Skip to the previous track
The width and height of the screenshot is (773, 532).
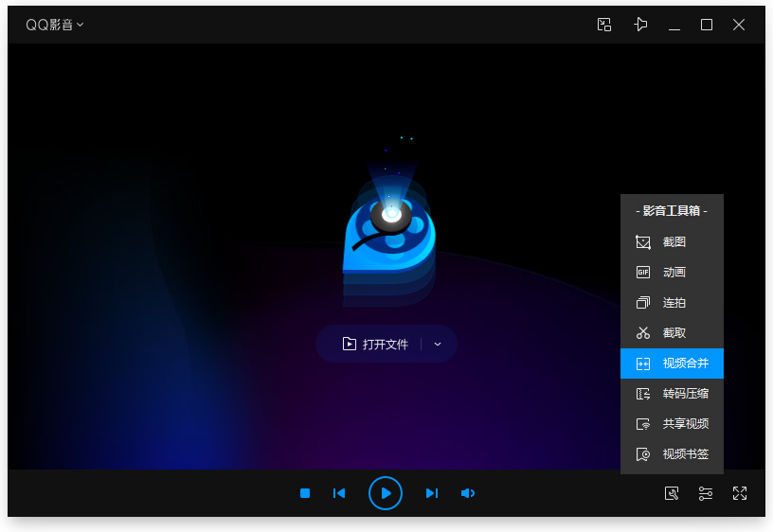click(339, 493)
